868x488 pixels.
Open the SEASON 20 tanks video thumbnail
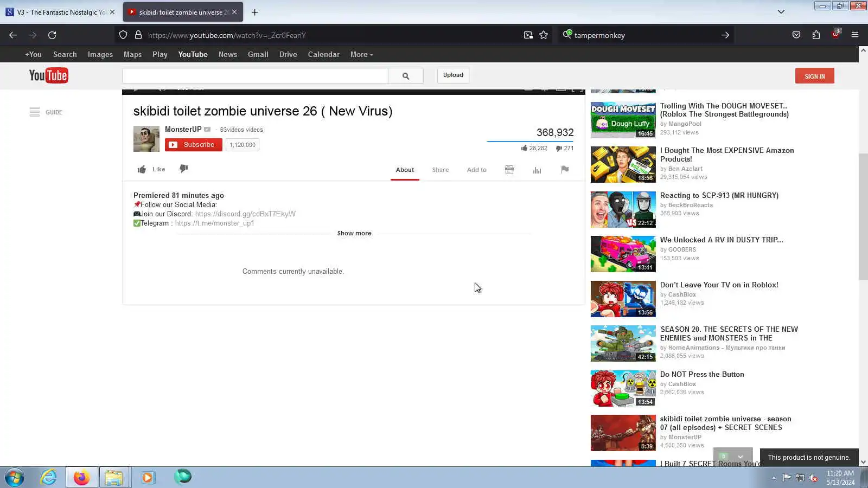point(623,343)
